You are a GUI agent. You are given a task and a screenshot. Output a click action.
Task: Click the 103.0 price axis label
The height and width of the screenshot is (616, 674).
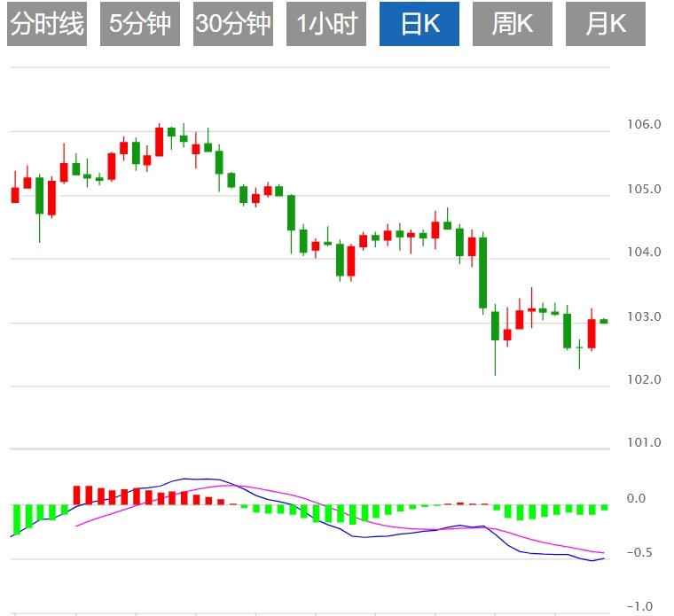click(644, 316)
